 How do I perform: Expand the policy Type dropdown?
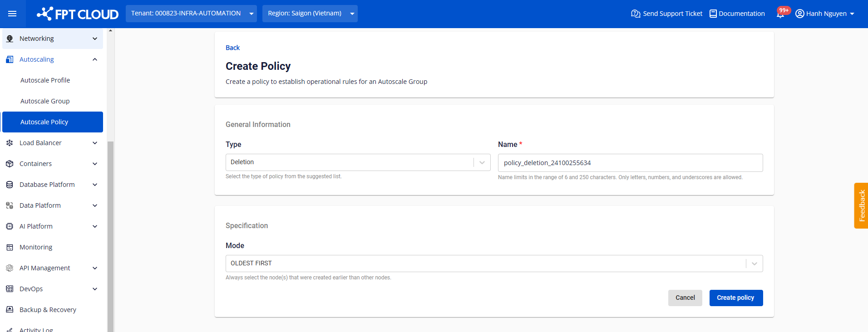[x=358, y=162]
